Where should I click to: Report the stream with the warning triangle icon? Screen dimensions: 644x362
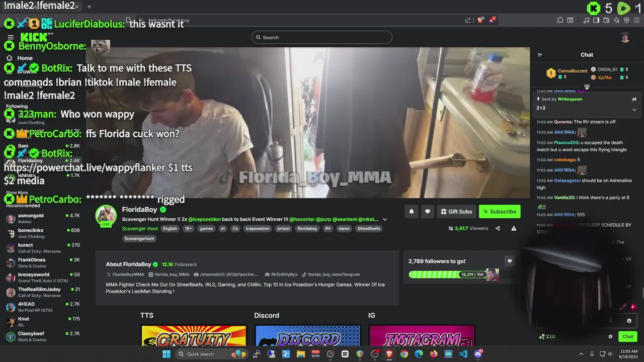pos(514,228)
